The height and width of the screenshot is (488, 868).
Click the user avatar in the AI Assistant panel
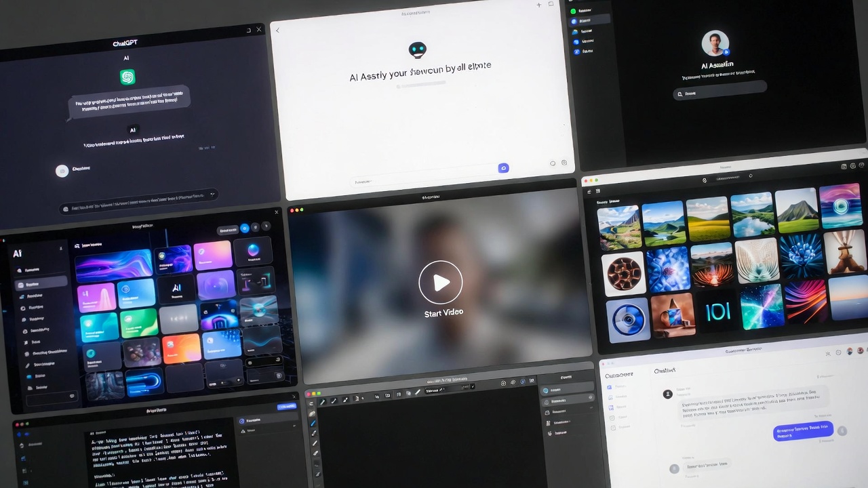[715, 42]
